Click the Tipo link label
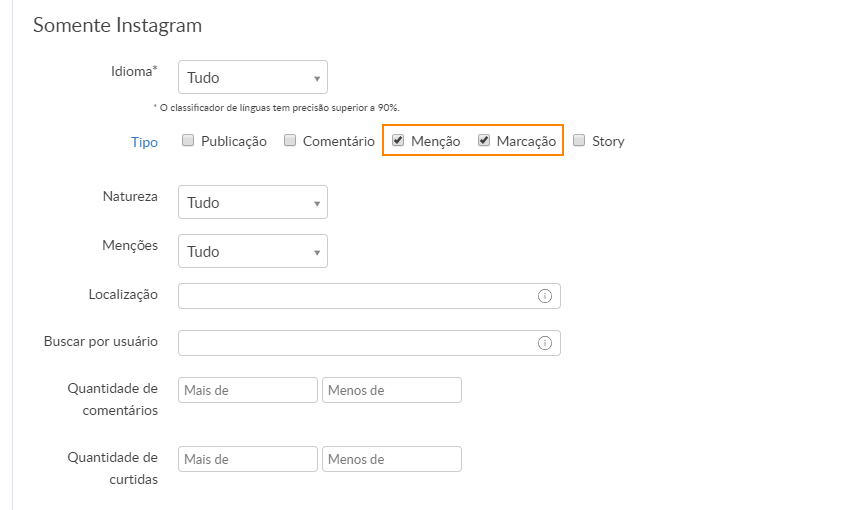 pyautogui.click(x=144, y=142)
